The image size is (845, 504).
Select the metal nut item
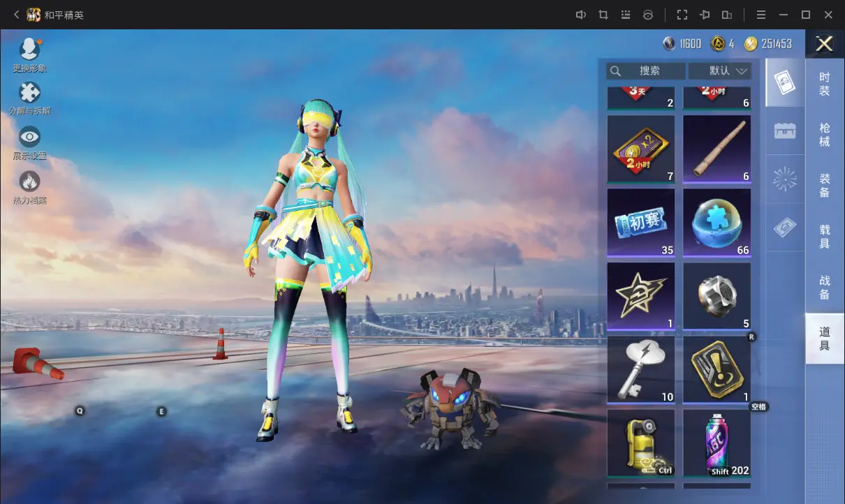[717, 296]
